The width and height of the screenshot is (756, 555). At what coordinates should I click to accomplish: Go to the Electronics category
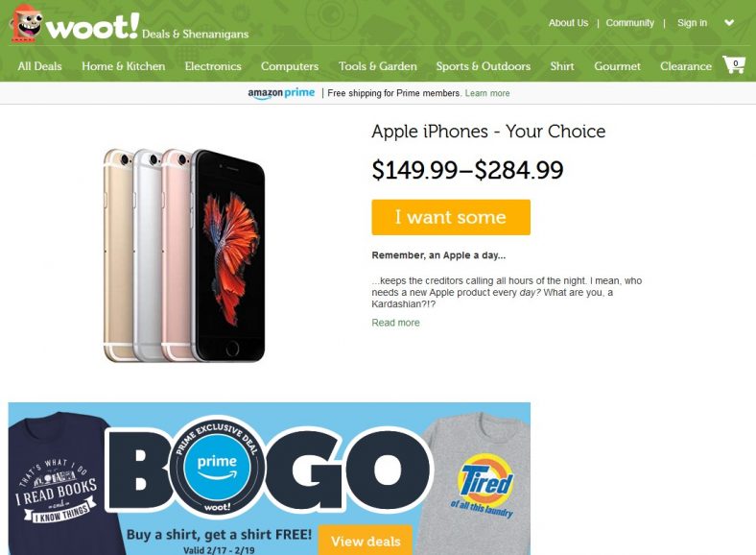pos(213,66)
